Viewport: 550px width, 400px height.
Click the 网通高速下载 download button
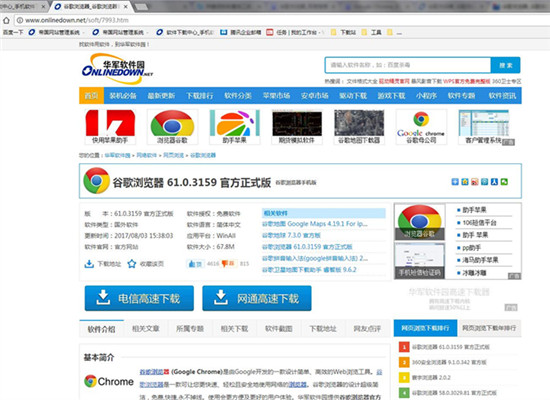(257, 298)
